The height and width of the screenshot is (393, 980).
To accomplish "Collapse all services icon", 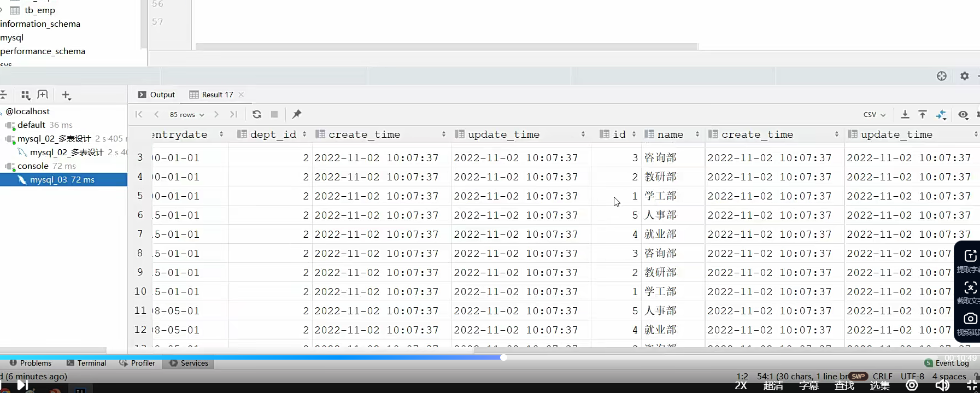I will 3,95.
